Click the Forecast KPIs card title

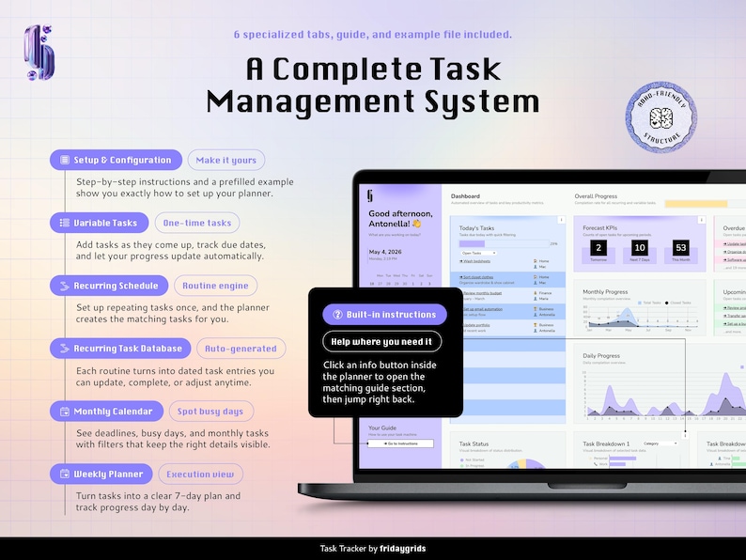pos(600,228)
